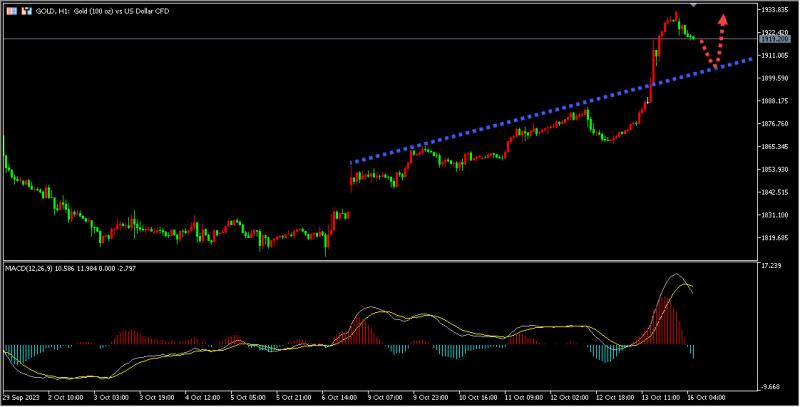The height and width of the screenshot is (407, 800).
Task: Click the '5 Oct 05:00' time axis label
Action: pos(248,397)
